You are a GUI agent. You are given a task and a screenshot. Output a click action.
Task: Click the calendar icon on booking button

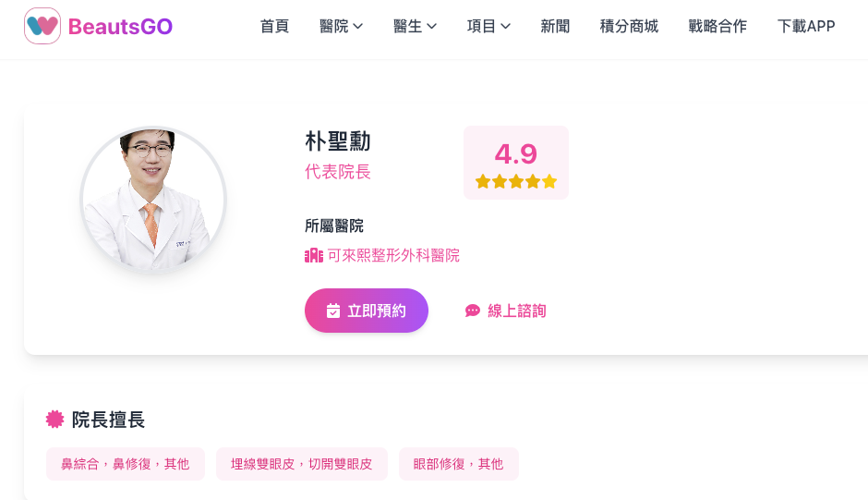pos(333,311)
